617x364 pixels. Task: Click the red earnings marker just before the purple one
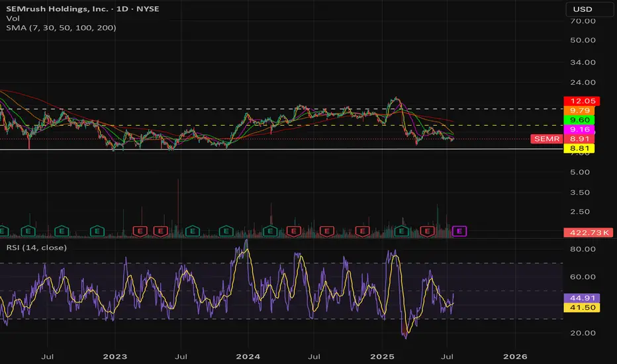click(x=428, y=231)
